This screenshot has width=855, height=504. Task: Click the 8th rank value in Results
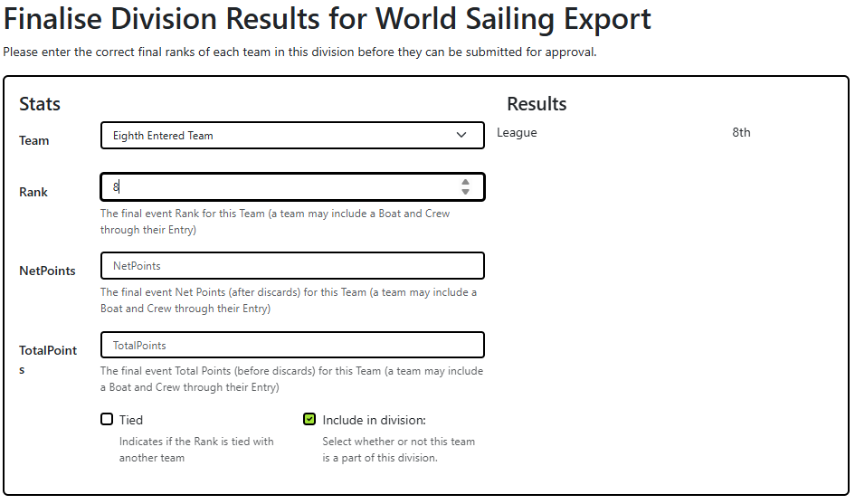pyautogui.click(x=741, y=133)
